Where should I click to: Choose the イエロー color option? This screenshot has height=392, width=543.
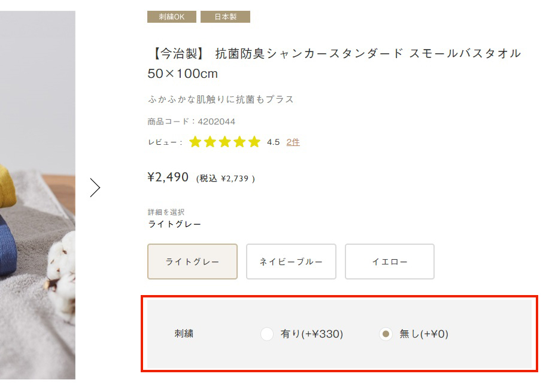tap(390, 262)
